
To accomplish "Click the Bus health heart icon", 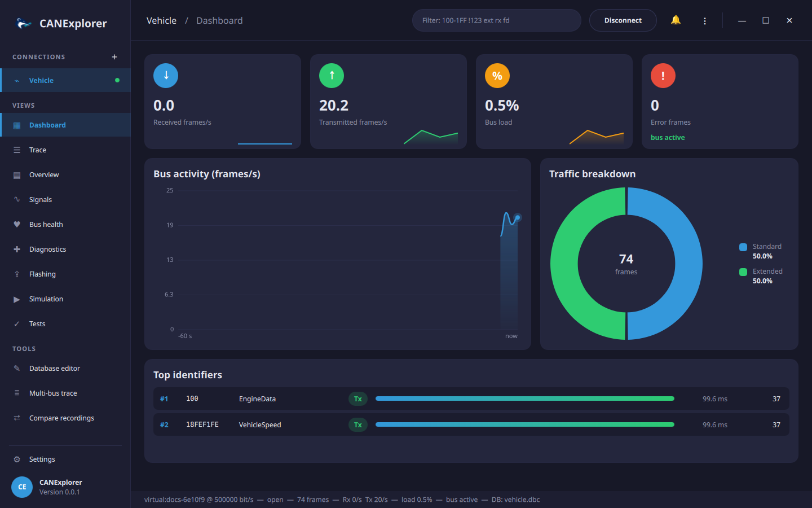I will pyautogui.click(x=17, y=225).
